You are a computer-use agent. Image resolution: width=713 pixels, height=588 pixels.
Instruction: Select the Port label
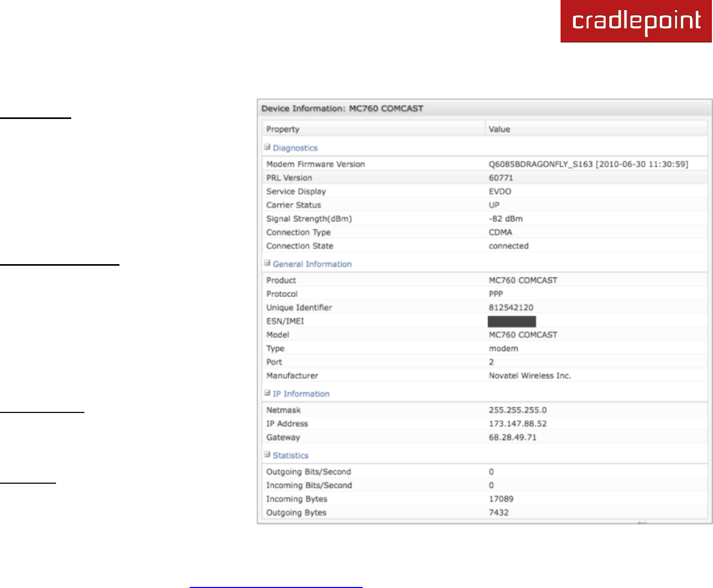pos(274,362)
